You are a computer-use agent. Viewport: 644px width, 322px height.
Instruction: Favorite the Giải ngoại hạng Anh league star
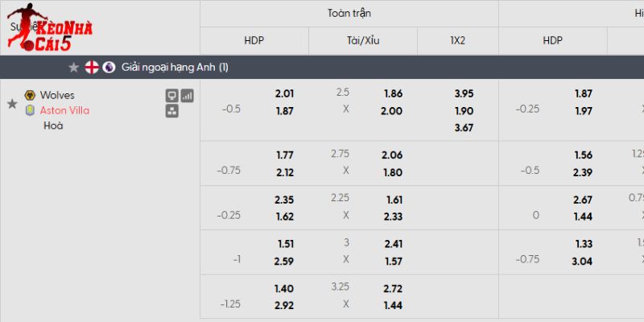(73, 68)
